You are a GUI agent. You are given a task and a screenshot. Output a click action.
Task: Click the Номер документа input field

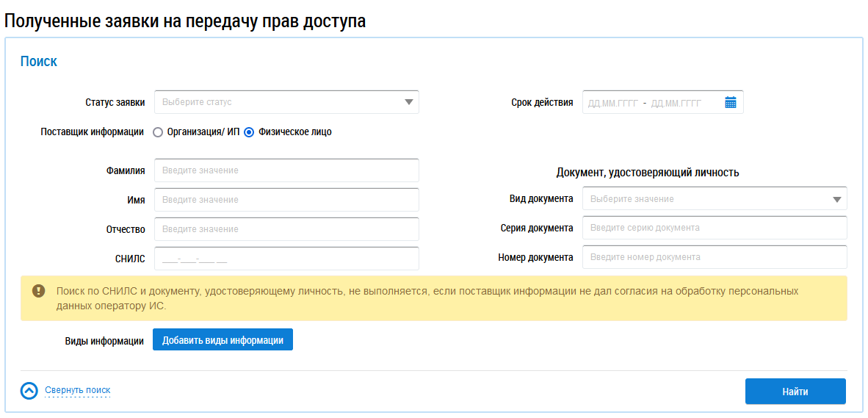click(714, 257)
